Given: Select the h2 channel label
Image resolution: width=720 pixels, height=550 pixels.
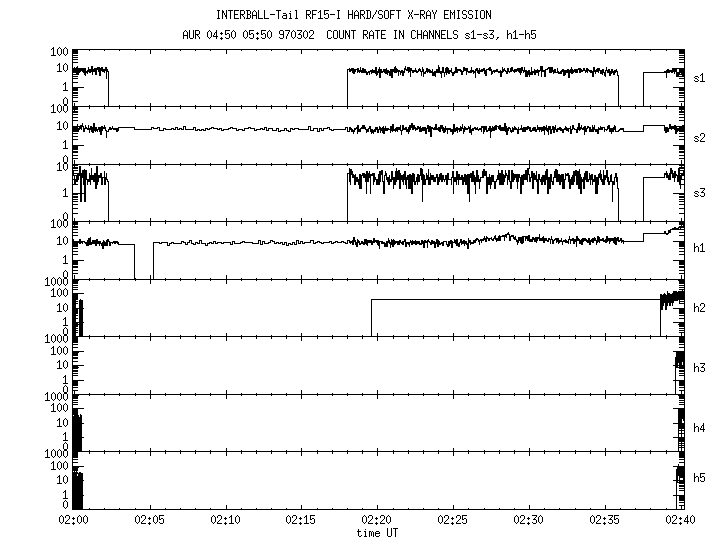Looking at the screenshot, I should (699, 308).
